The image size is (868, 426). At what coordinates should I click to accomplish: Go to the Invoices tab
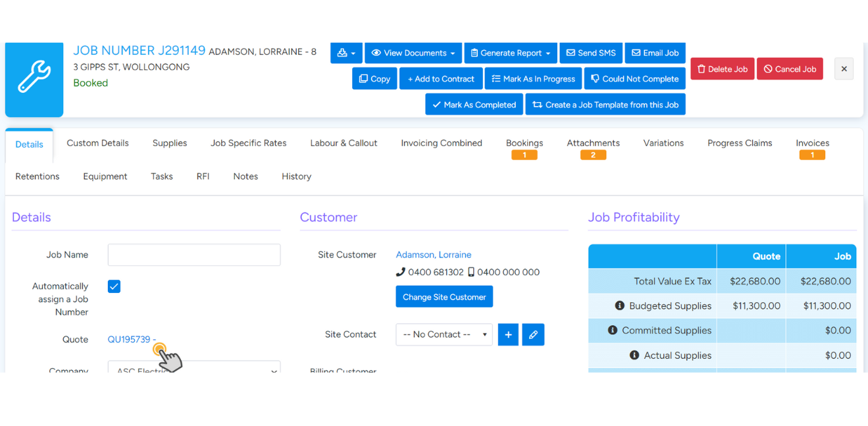[x=812, y=143]
